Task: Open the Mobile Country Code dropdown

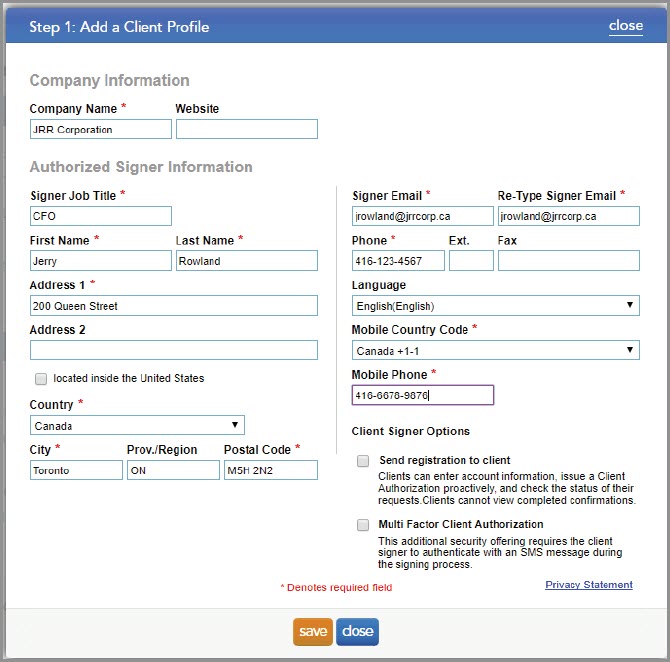Action: (x=495, y=350)
